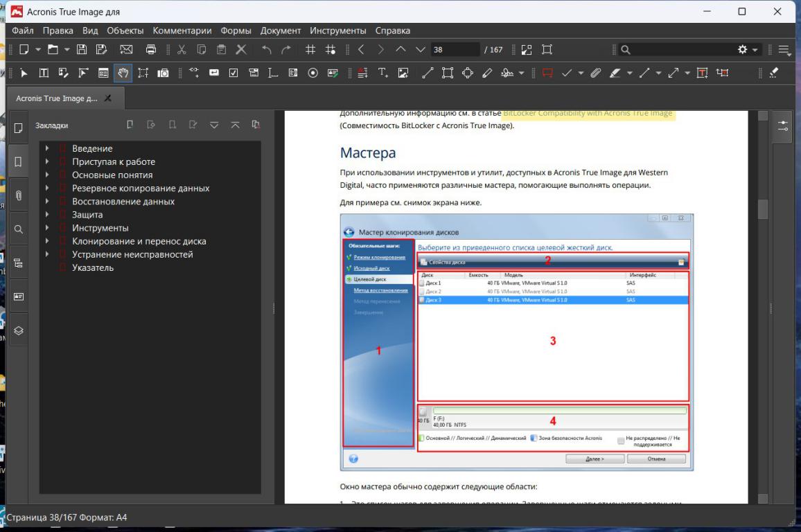Expand the Клонирование и перенос диска bookmark
801x532 pixels.
(47, 241)
